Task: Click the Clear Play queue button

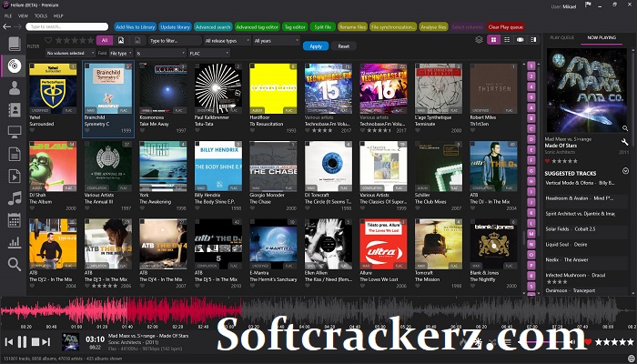Action: 506,26
